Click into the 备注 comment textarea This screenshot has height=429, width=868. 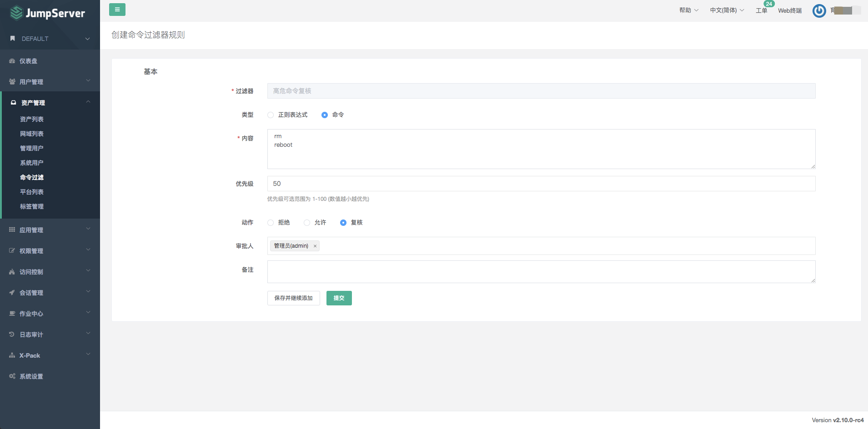[x=542, y=272]
